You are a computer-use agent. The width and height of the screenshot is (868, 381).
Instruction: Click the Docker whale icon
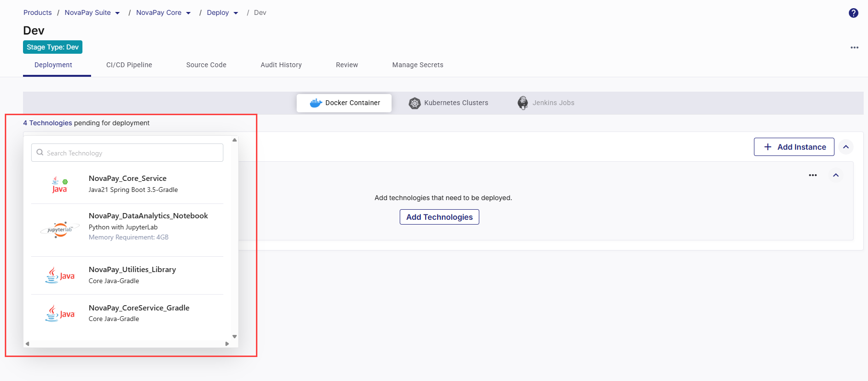pos(316,103)
